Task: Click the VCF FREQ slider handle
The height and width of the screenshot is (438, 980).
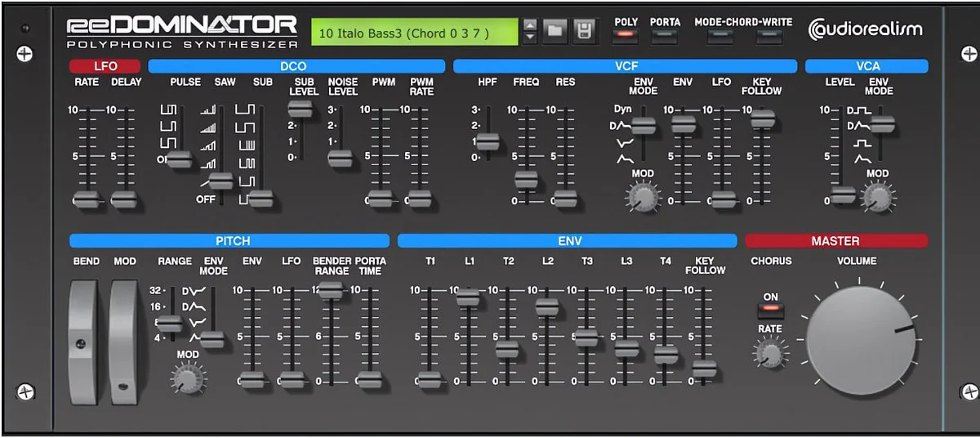Action: [x=526, y=178]
